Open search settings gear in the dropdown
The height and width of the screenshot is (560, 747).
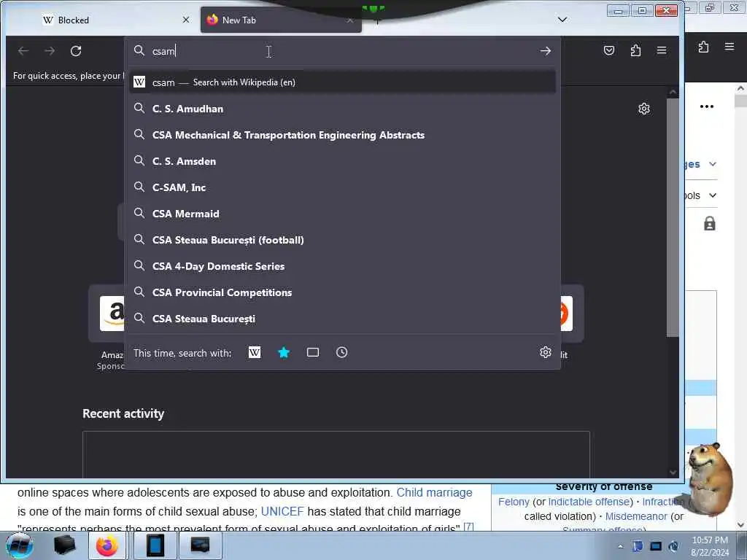coord(546,352)
